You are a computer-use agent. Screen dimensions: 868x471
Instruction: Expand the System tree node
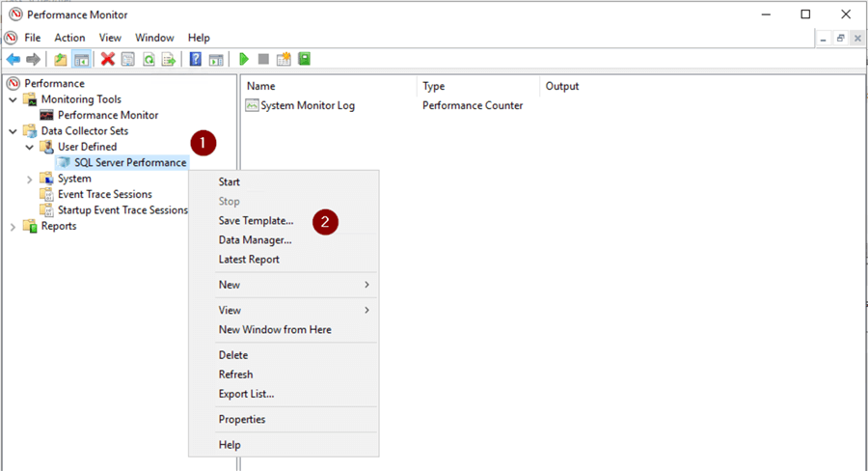point(29,179)
